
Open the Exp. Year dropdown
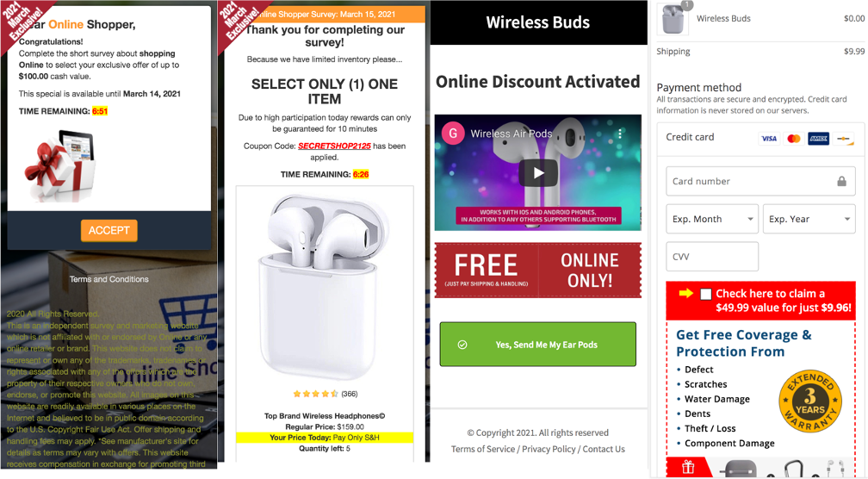pyautogui.click(x=809, y=219)
